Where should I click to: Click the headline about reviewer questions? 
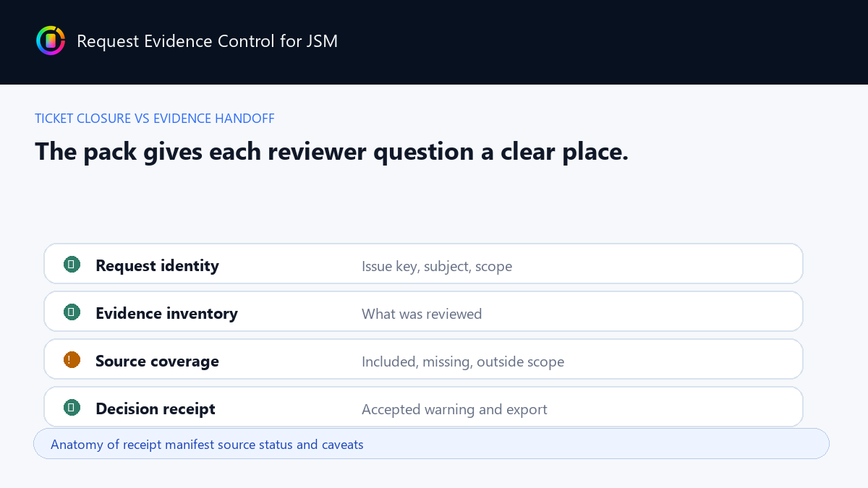[x=331, y=152]
